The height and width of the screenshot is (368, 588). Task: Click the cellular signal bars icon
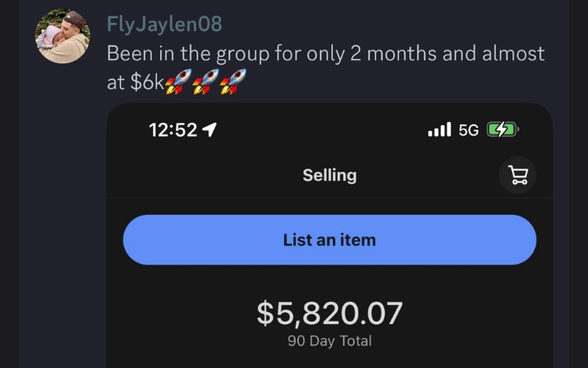tap(439, 130)
